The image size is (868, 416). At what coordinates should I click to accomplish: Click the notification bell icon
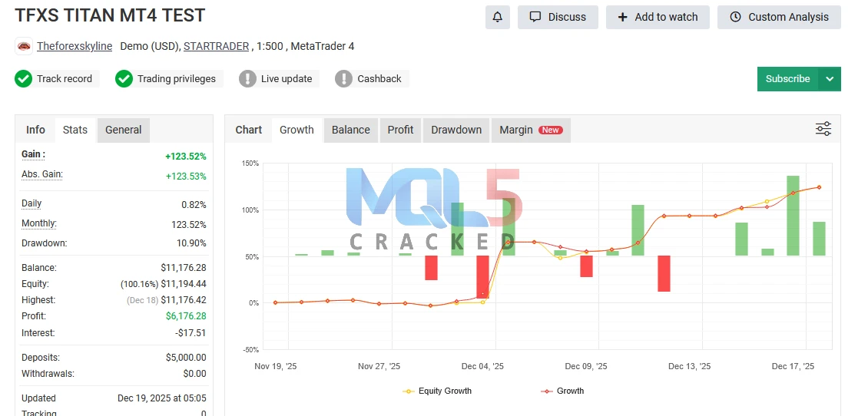[x=497, y=17]
